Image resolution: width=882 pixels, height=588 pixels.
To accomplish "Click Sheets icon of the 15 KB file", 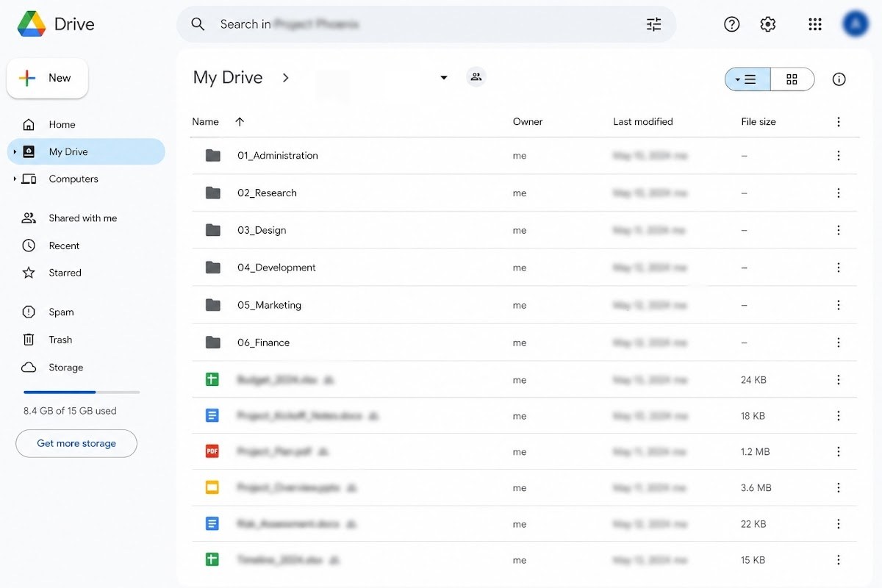I will pos(212,559).
